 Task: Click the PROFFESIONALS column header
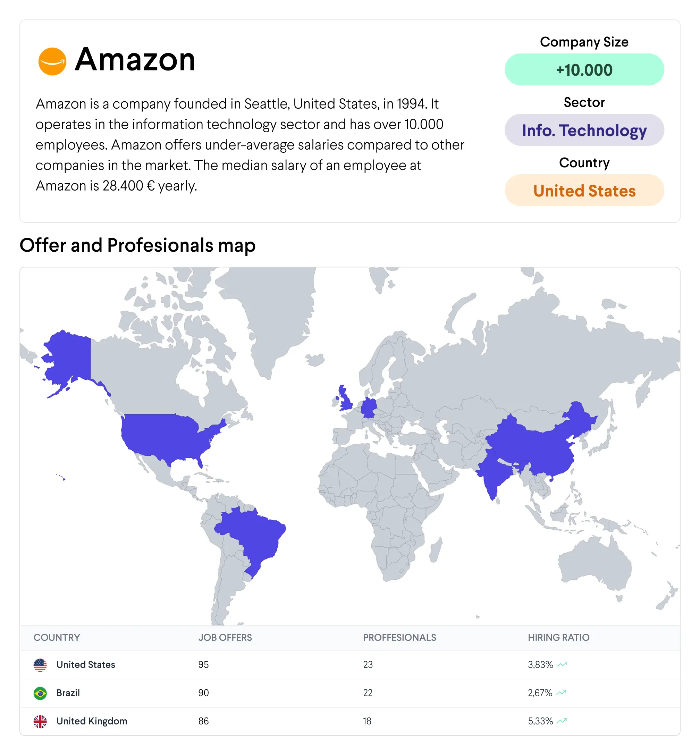pyautogui.click(x=399, y=638)
